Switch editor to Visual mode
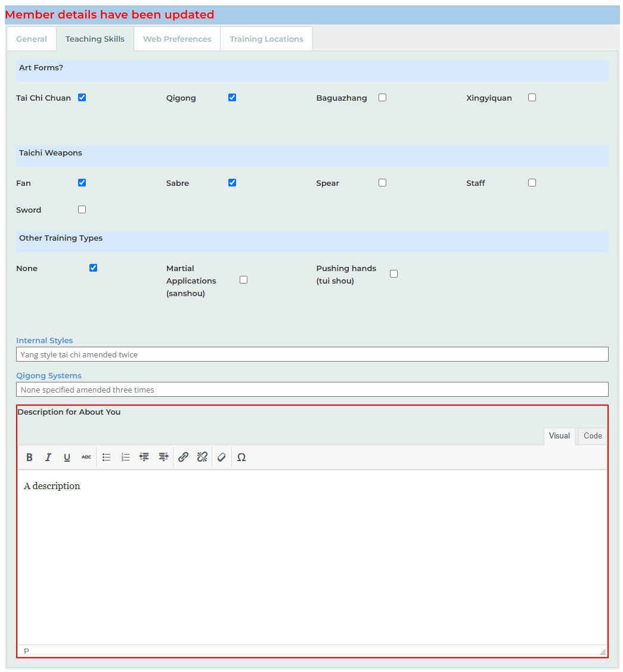Viewport: 623px width, 672px height. coord(559,436)
